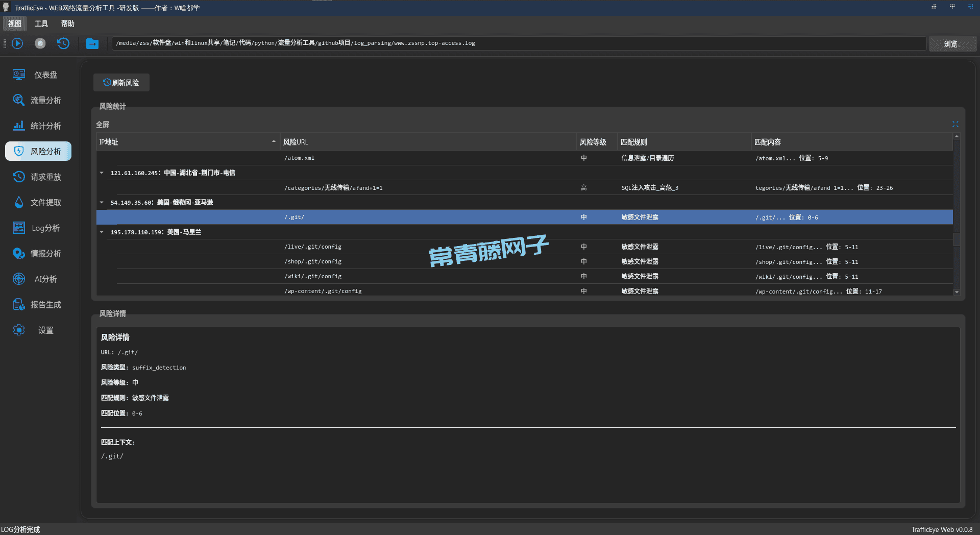
Task: Click the 匹配位置 0-6 detail line
Action: pos(121,414)
